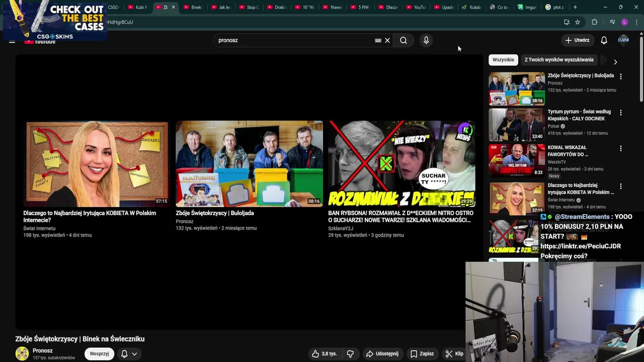Screen dimensions: 644x362
Task: Clear the search box with the X icon
Action: [x=387, y=40]
